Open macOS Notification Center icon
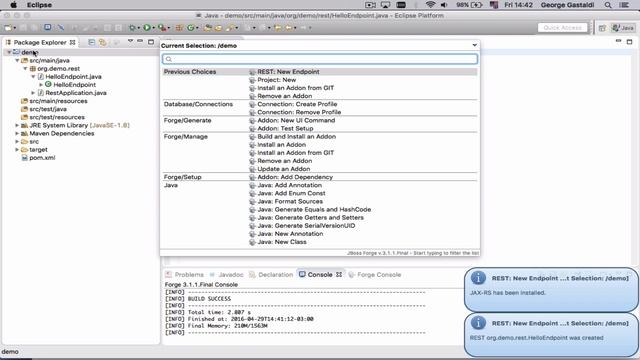 pos(624,5)
